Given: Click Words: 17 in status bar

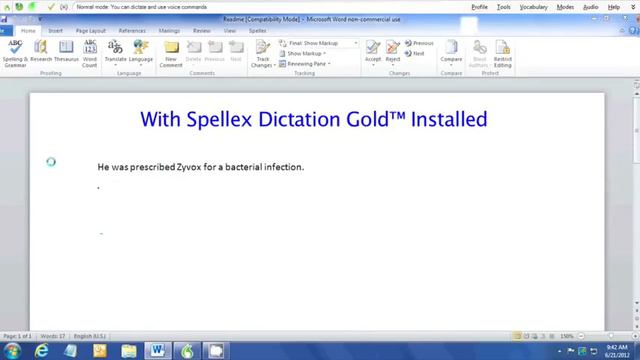Looking at the screenshot, I should 53,336.
